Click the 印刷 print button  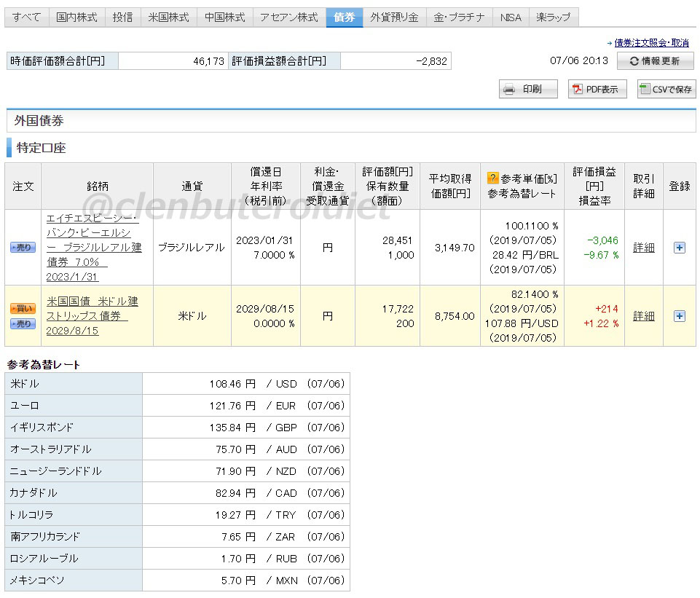pos(528,90)
